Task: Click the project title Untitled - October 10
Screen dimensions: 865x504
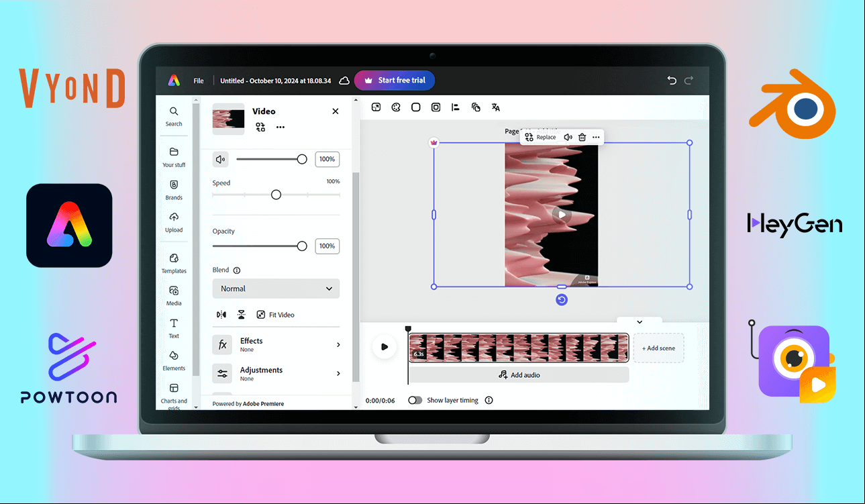Action: 276,81
